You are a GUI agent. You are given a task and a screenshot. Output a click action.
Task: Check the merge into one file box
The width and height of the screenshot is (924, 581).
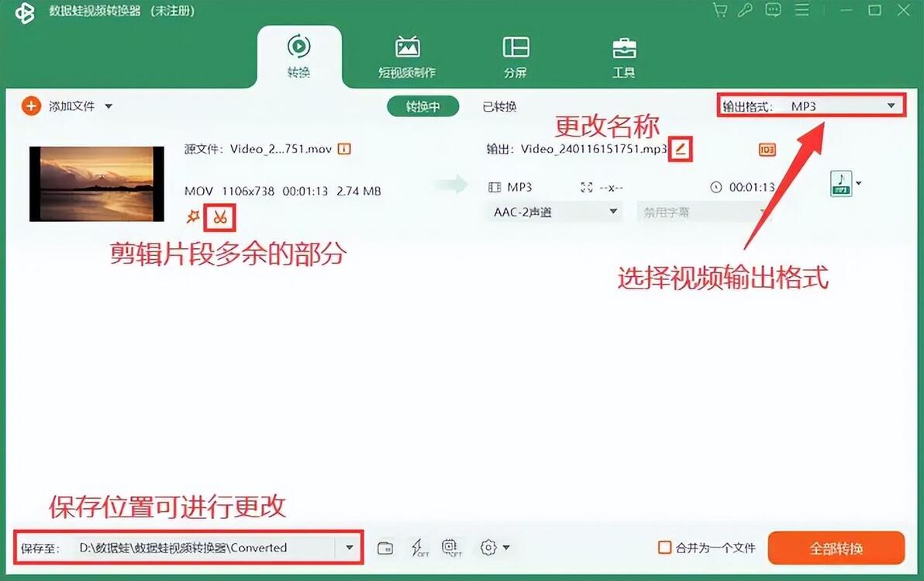click(x=664, y=548)
